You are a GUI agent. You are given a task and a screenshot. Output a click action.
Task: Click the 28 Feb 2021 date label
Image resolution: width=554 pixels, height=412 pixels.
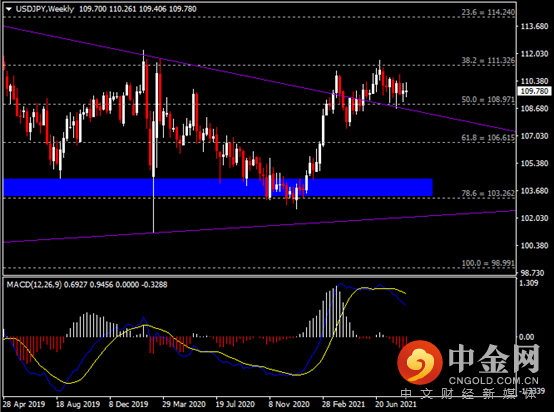pyautogui.click(x=343, y=404)
